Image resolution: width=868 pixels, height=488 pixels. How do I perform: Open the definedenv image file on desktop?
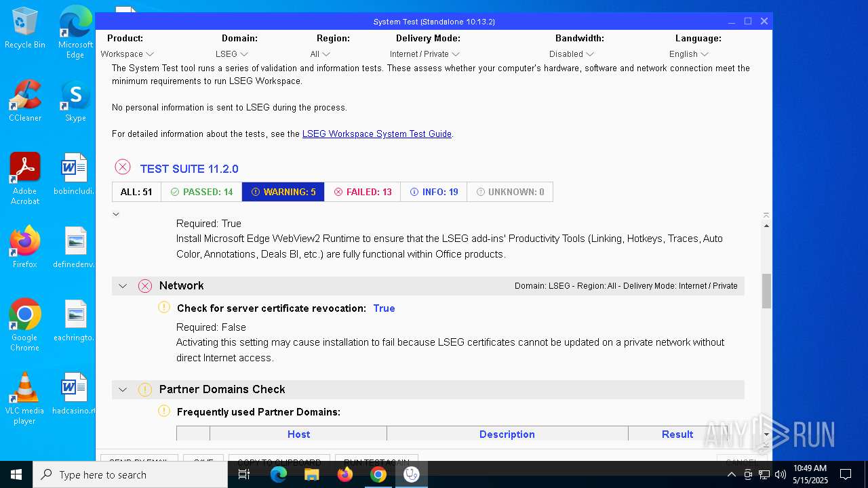(75, 247)
